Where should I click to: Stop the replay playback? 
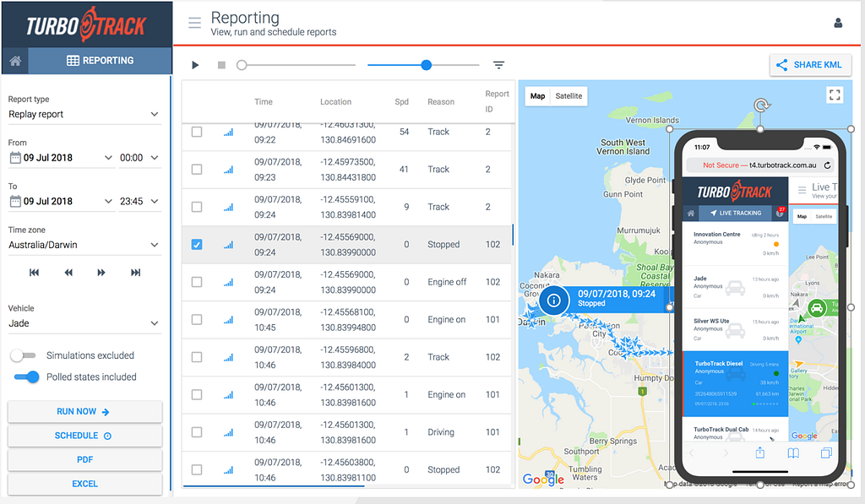[222, 65]
